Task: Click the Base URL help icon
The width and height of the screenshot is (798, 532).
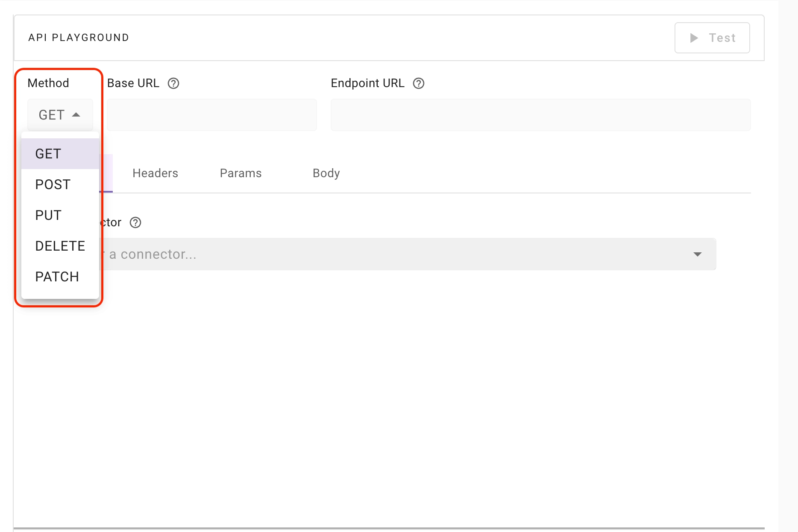Action: pyautogui.click(x=173, y=83)
